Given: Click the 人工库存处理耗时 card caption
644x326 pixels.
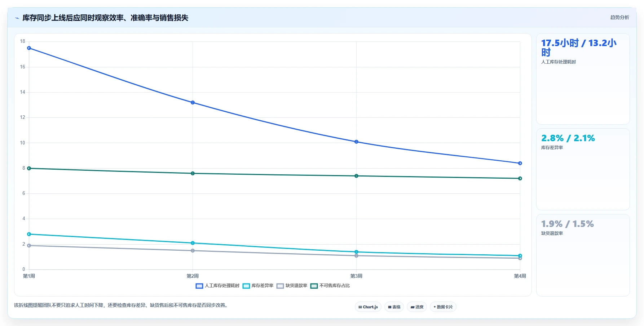Looking at the screenshot, I should (559, 62).
